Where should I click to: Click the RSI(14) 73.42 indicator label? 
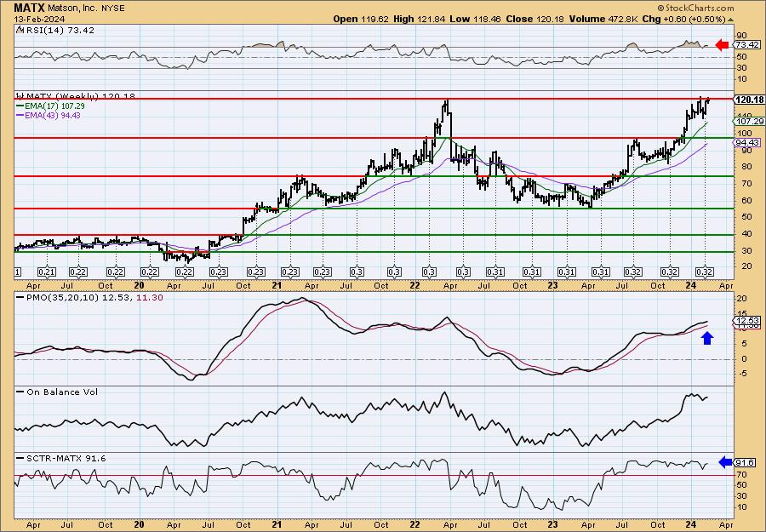[x=59, y=30]
